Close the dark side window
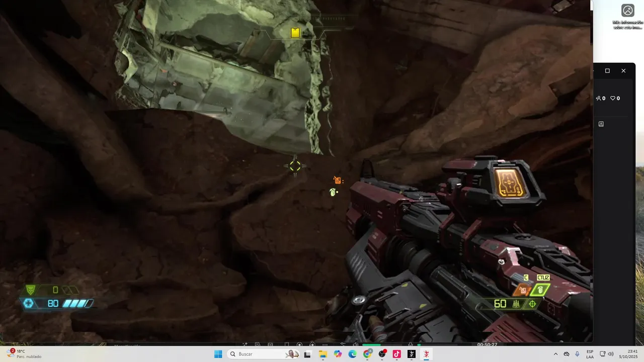 623,71
